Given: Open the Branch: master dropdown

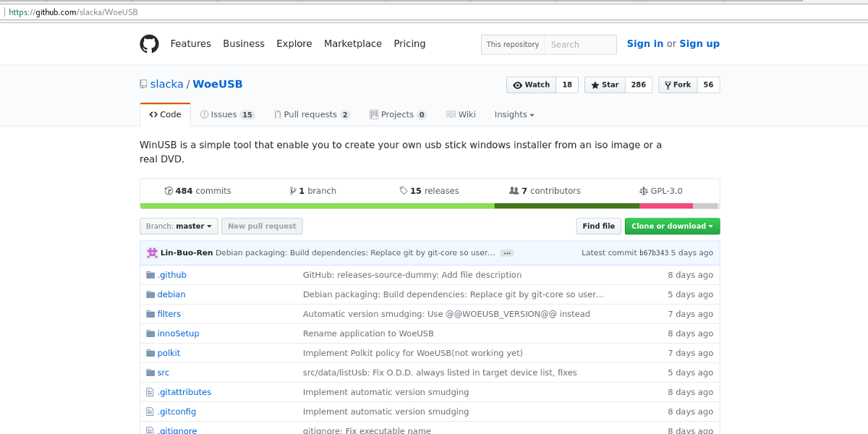Looking at the screenshot, I should (x=179, y=226).
